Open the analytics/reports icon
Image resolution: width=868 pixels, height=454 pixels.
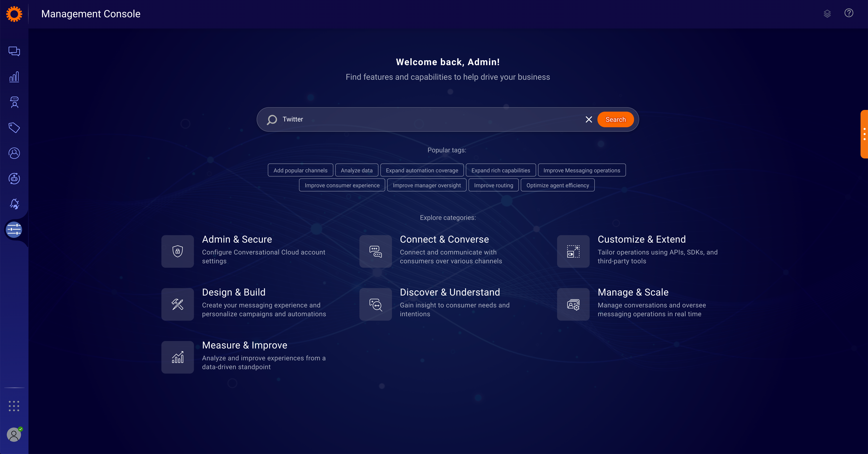(14, 77)
